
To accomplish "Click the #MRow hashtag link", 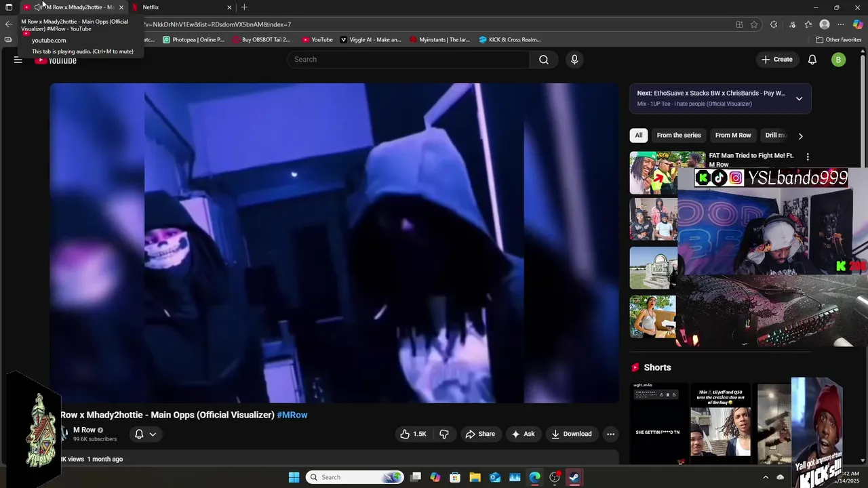I will pos(292,415).
